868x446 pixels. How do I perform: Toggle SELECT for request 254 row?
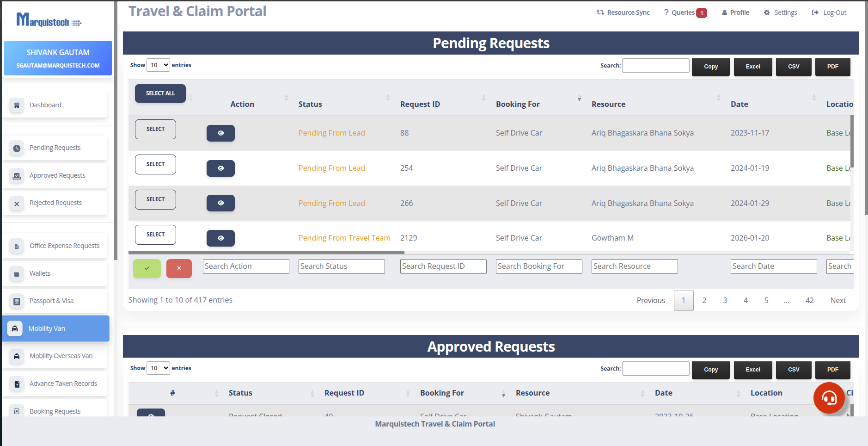click(x=155, y=164)
